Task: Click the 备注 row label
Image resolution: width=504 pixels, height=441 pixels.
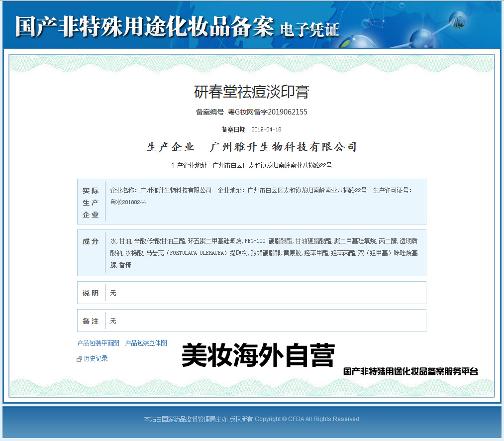Action: pyautogui.click(x=91, y=321)
